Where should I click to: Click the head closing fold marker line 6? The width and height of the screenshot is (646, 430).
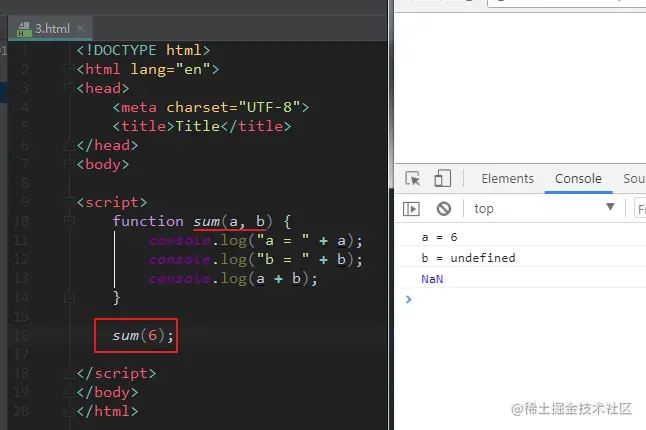tap(69, 145)
